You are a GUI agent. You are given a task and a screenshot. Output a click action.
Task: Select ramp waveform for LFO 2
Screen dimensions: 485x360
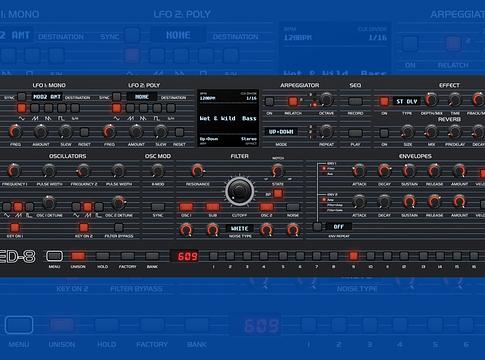(x=144, y=108)
